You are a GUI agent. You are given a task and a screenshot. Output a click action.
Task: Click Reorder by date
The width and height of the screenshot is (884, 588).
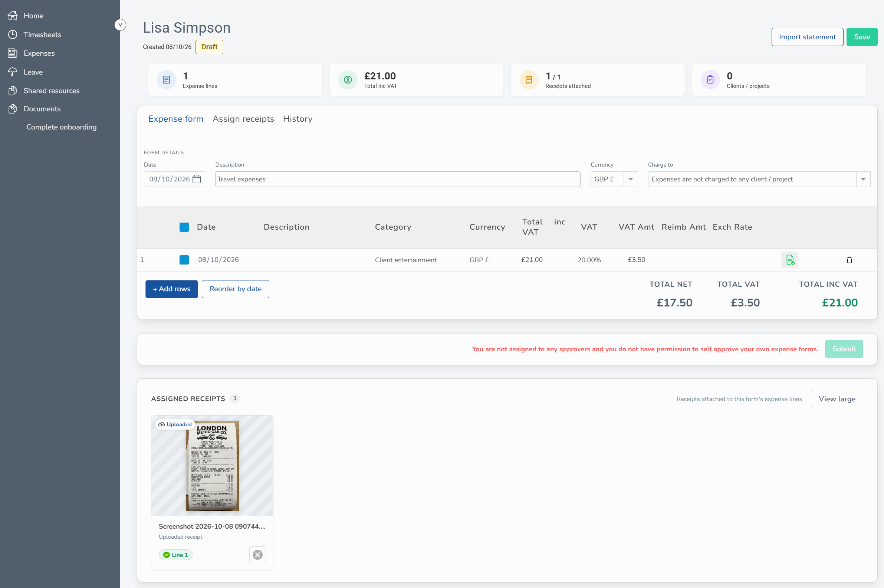pyautogui.click(x=236, y=289)
